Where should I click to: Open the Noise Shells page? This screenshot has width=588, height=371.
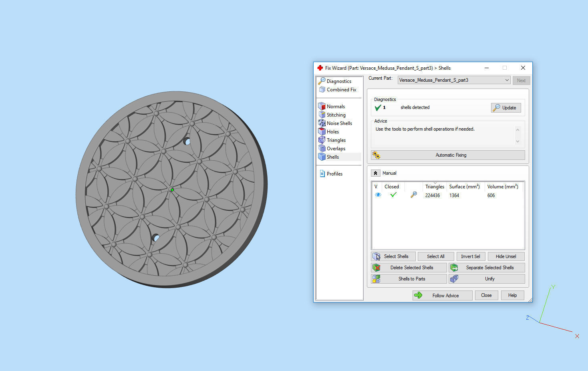click(339, 123)
